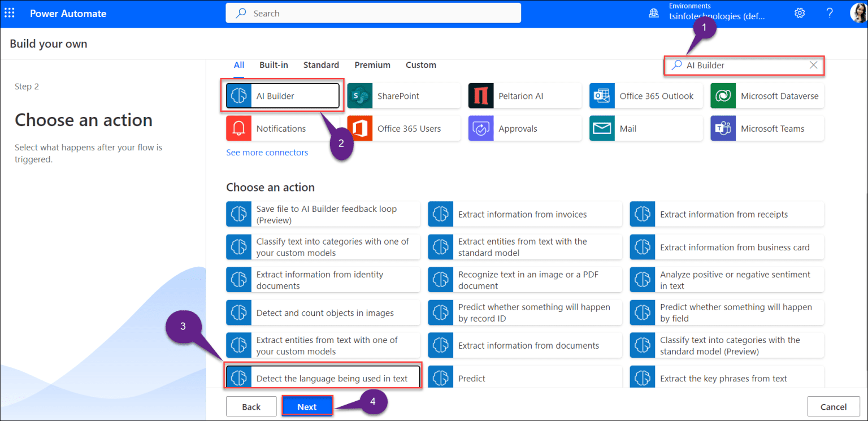Open the app launcher waffle menu
868x421 pixels.
point(9,12)
